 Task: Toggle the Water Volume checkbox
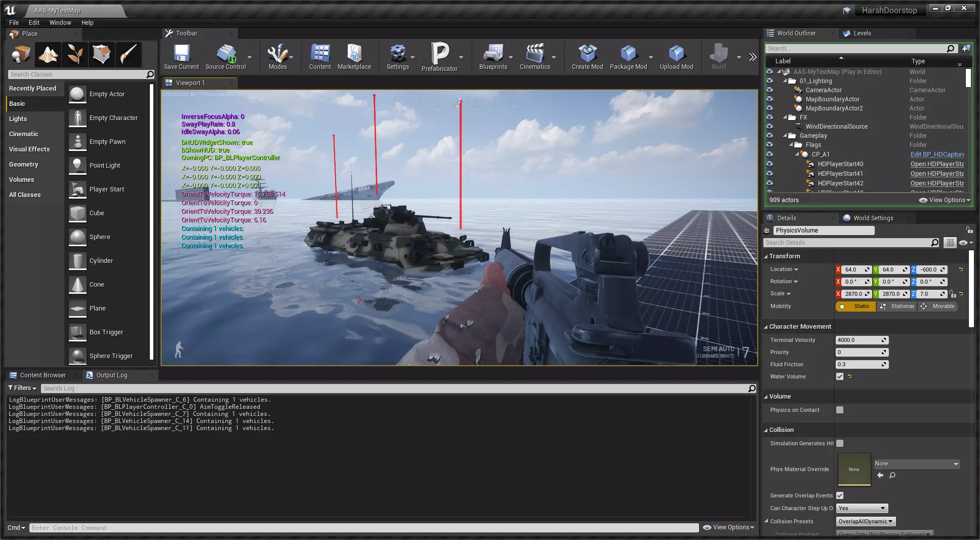coord(840,376)
